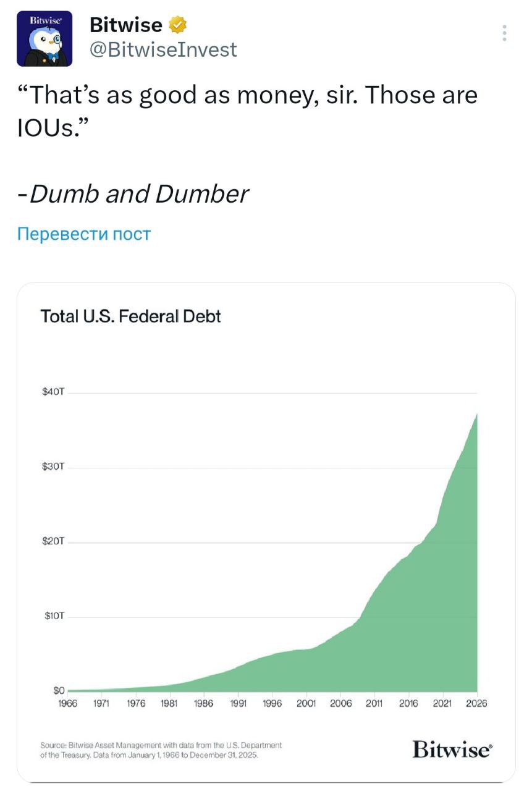Click the 2001 year label
Image resolution: width=532 pixels, height=791 pixels.
tap(306, 704)
